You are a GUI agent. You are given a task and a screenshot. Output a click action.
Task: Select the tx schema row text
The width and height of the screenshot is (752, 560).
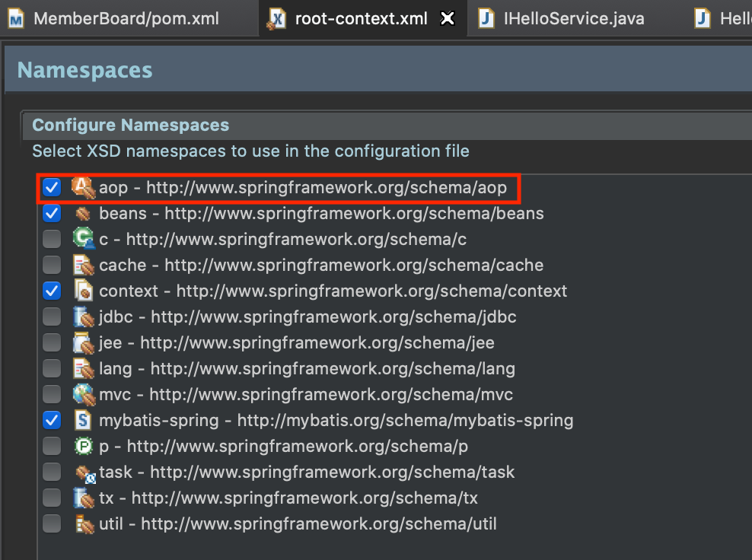pyautogui.click(x=288, y=498)
